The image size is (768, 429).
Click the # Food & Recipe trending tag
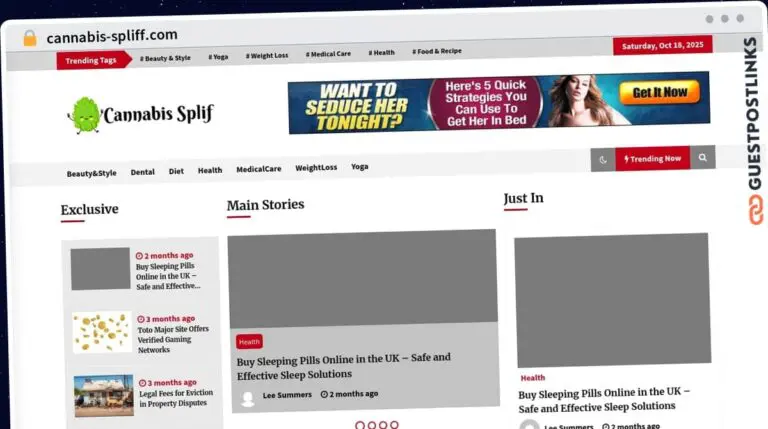point(437,51)
